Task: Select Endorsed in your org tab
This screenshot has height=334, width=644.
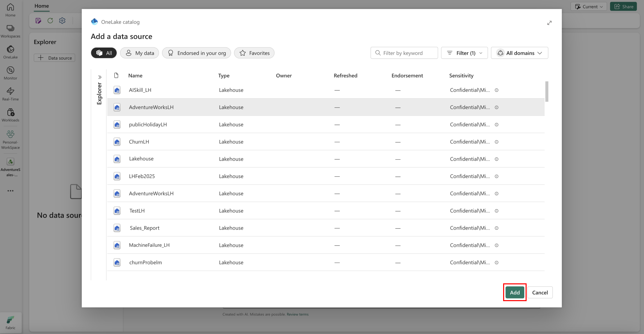Action: [x=197, y=53]
